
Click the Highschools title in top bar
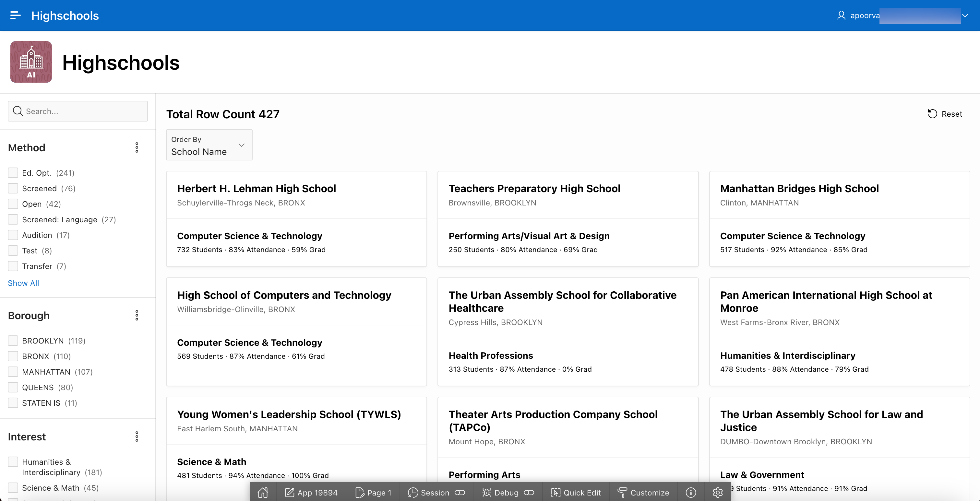pos(65,15)
